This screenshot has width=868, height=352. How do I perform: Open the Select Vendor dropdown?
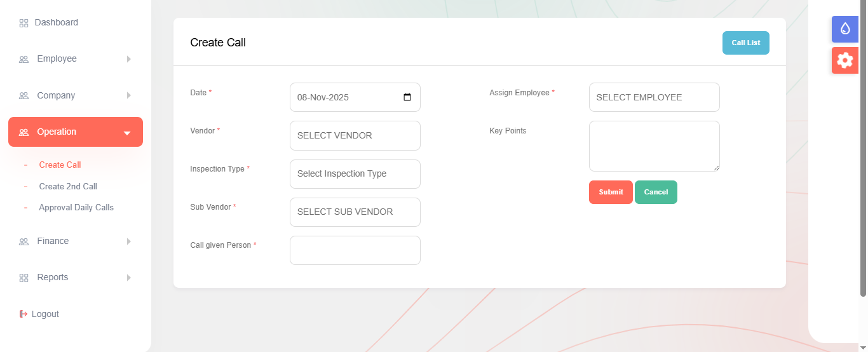point(355,135)
